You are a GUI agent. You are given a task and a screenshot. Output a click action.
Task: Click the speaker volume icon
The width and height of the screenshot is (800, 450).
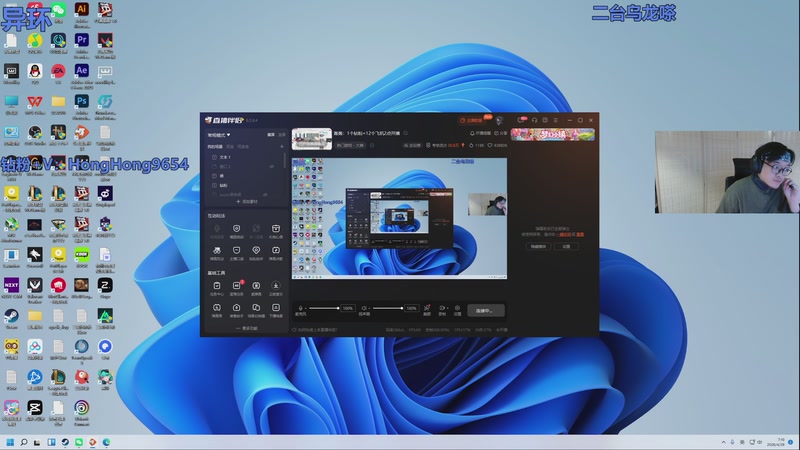pyautogui.click(x=365, y=309)
